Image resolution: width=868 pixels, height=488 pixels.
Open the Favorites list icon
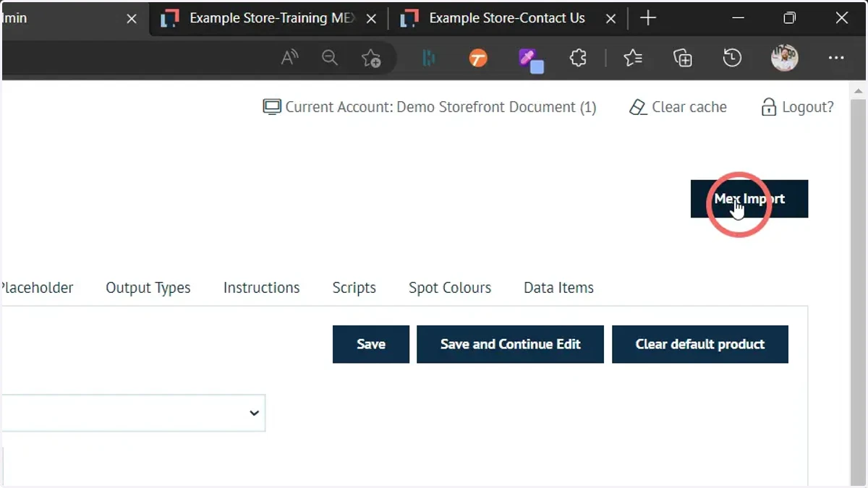pyautogui.click(x=633, y=58)
